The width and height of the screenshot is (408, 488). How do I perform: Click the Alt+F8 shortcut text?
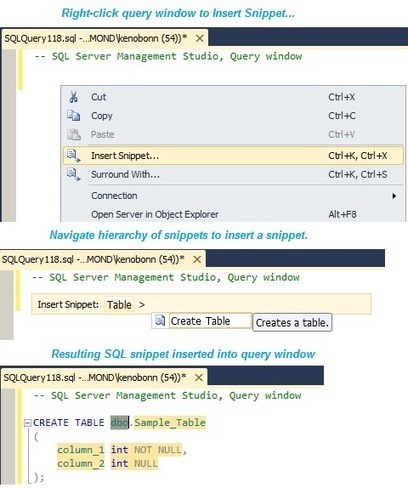pos(342,214)
